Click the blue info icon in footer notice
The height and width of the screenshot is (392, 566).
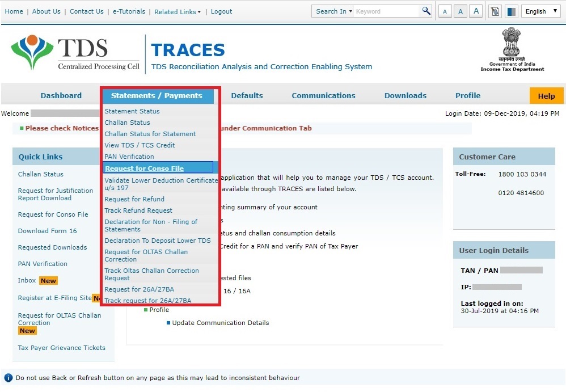point(8,378)
